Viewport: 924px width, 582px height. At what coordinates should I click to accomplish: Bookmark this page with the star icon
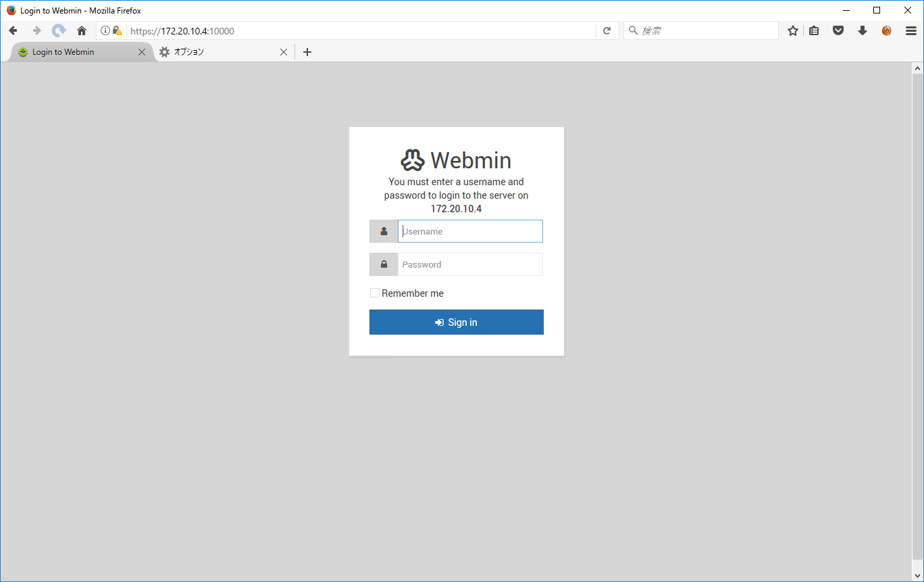tap(793, 30)
